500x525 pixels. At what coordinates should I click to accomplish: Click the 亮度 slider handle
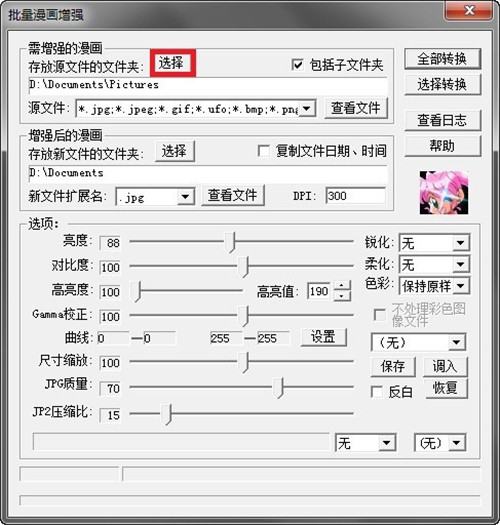coord(230,242)
